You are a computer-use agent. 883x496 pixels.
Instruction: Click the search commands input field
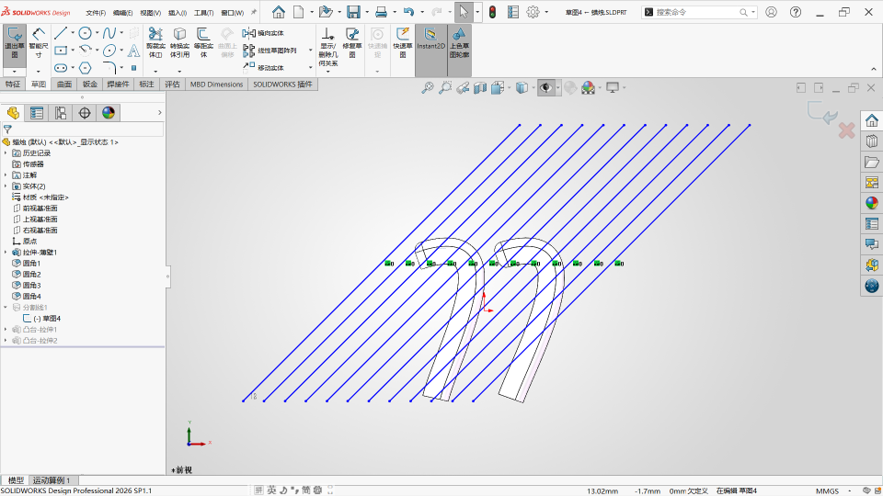(x=697, y=12)
